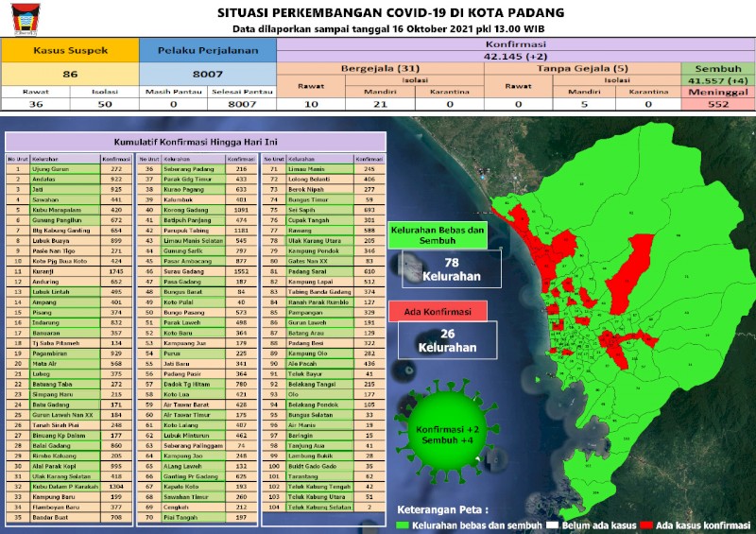Click the Kubu Dalam P Karakah count 1304
The width and height of the screenshot is (756, 534).
tap(116, 486)
